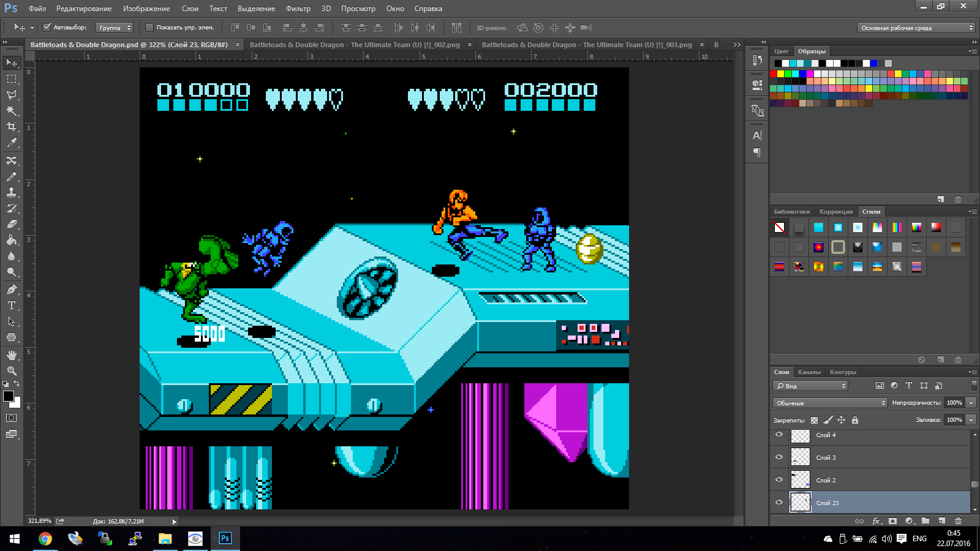Select the Brush tool
The width and height of the screenshot is (980, 551).
pyautogui.click(x=12, y=176)
